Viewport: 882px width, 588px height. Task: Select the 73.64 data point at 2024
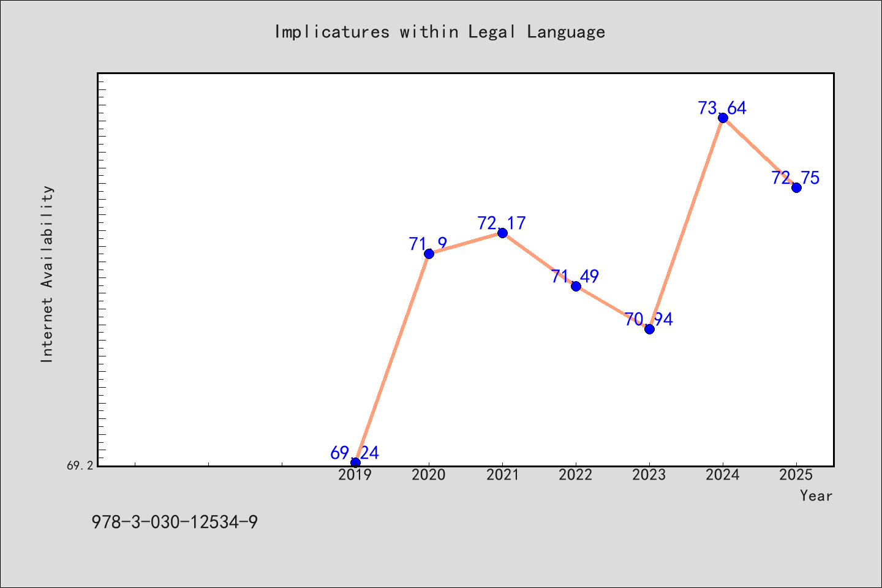tap(723, 118)
